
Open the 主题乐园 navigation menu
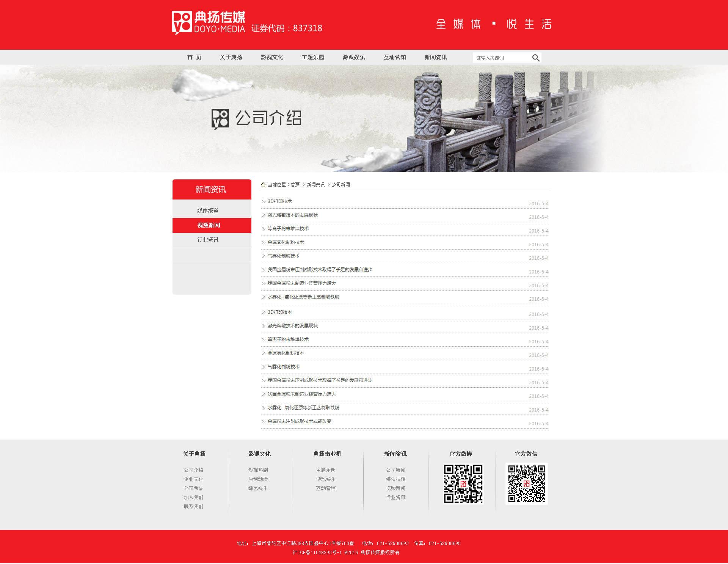(313, 57)
